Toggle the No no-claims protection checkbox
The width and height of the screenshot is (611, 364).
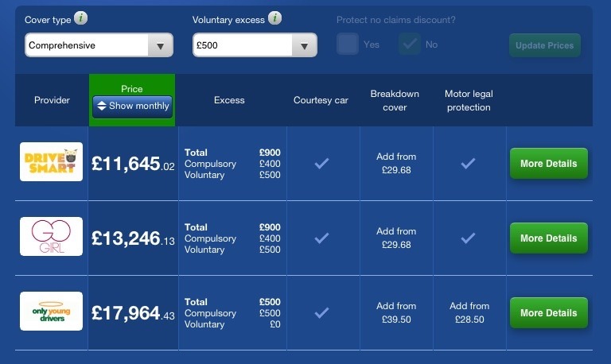pyautogui.click(x=411, y=45)
